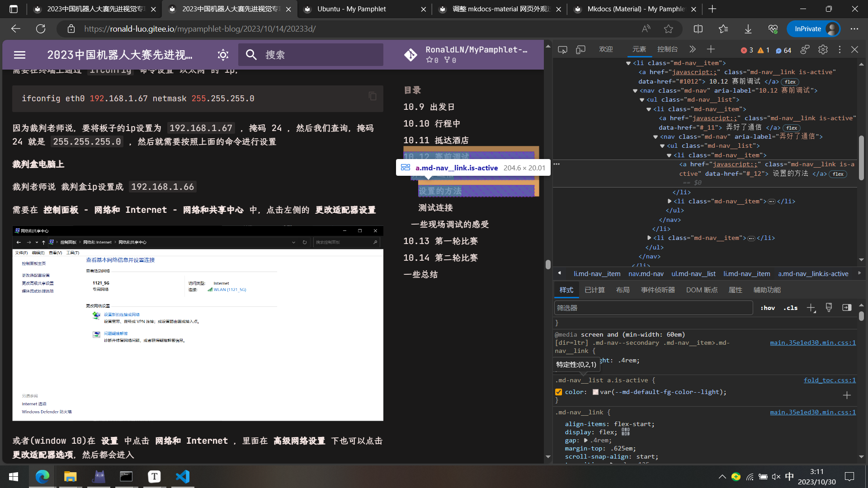The width and height of the screenshot is (868, 488).
Task: Click the new style rule plus icon
Action: 811,308
